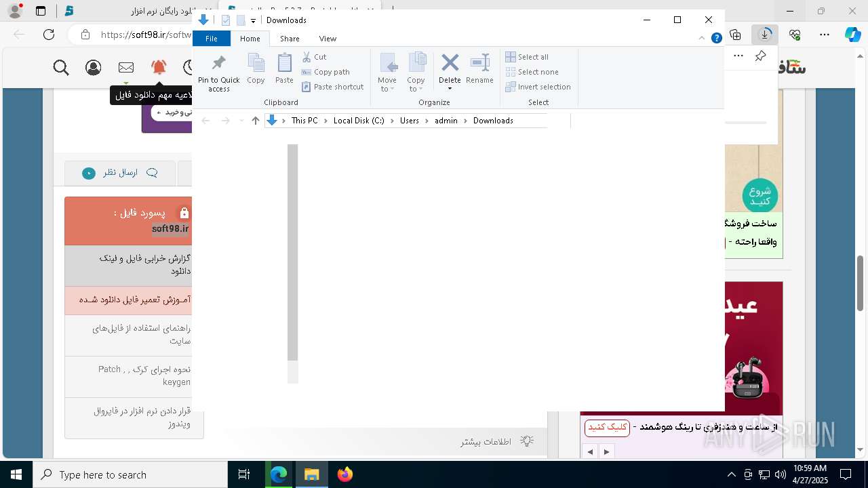This screenshot has width=868, height=488.
Task: Collapse the Explorer ribbon with chevron
Action: 703,39
